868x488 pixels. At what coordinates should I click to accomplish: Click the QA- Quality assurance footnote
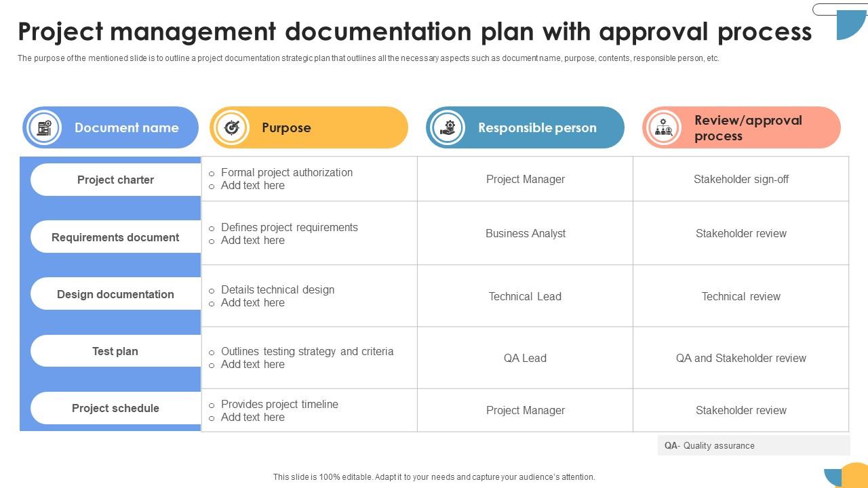pos(711,445)
